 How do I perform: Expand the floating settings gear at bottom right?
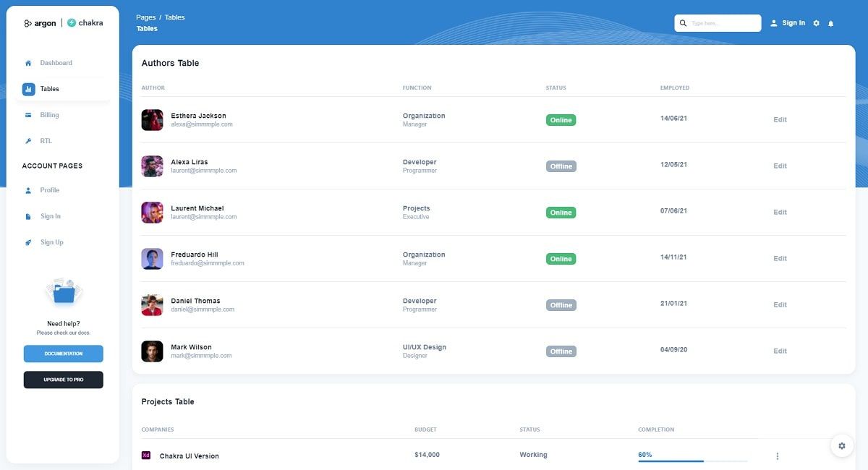841,445
